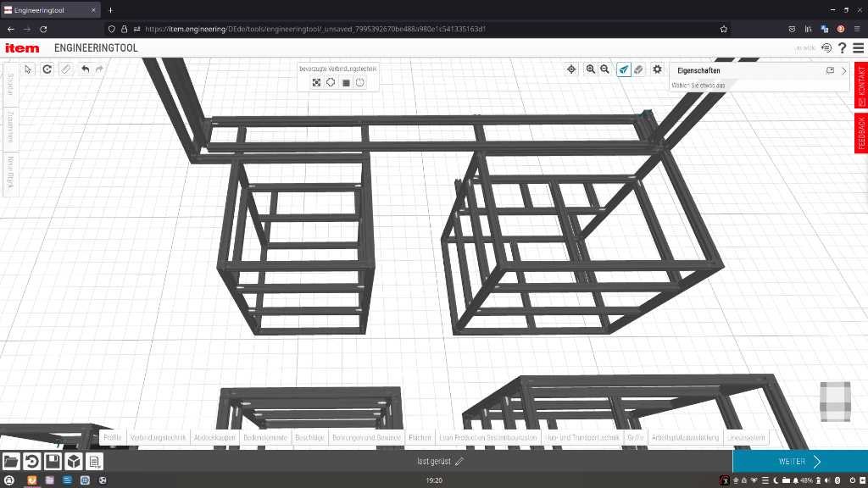The image size is (868, 488).
Task: Zoom in on the 3D model
Action: (x=591, y=69)
